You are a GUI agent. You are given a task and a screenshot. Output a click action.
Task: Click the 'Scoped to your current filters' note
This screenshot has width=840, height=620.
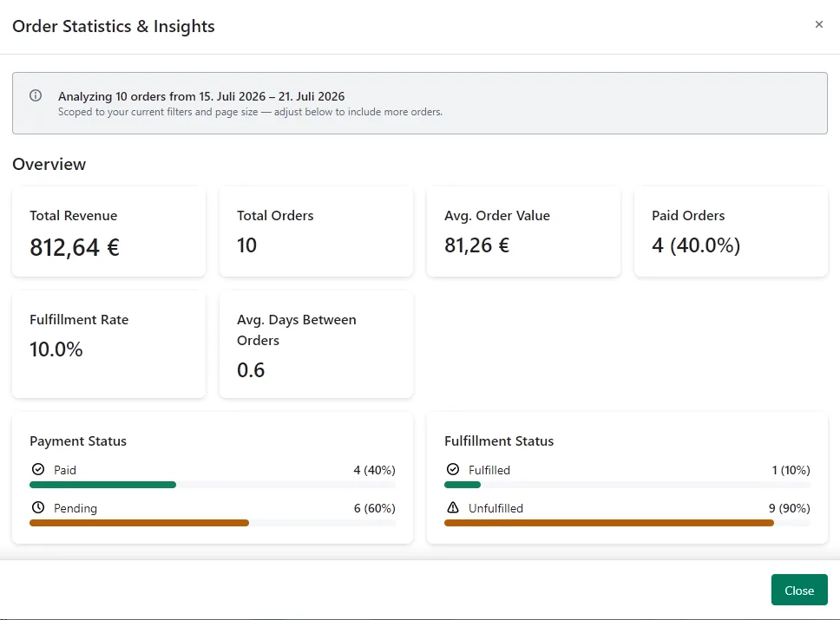pos(250,112)
